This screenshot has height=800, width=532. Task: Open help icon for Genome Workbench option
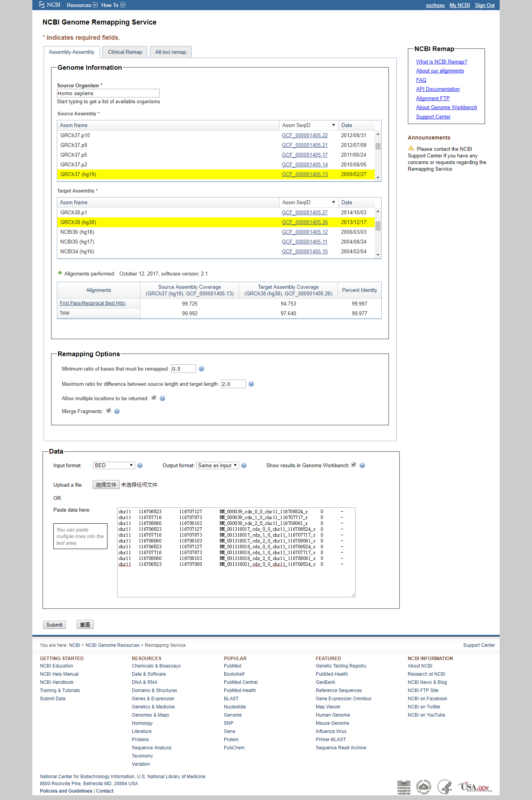pyautogui.click(x=362, y=465)
